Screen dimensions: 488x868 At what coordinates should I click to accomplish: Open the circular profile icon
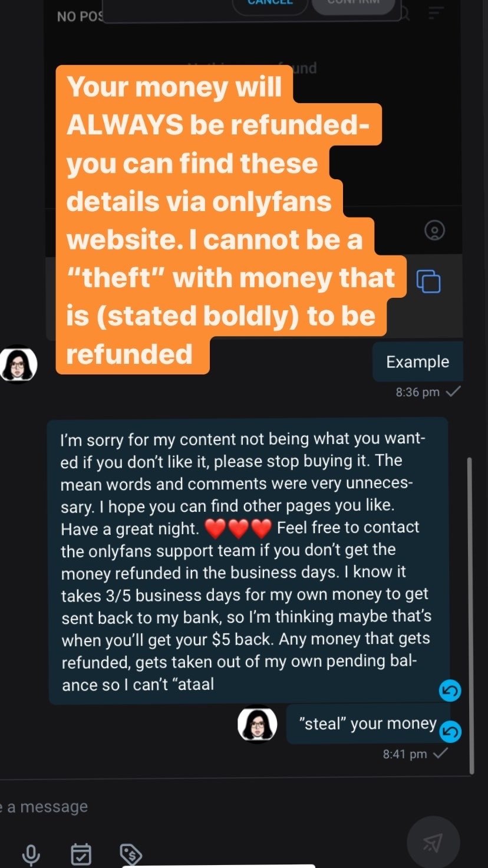point(434,230)
